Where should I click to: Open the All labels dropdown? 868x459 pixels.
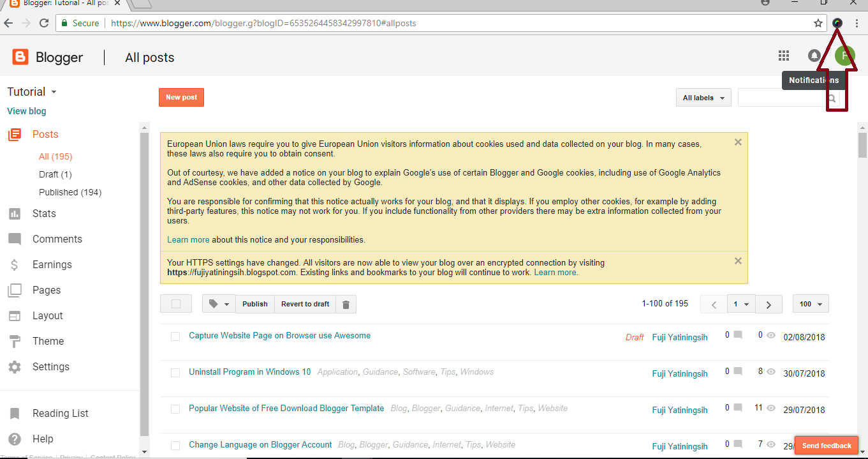pyautogui.click(x=703, y=98)
